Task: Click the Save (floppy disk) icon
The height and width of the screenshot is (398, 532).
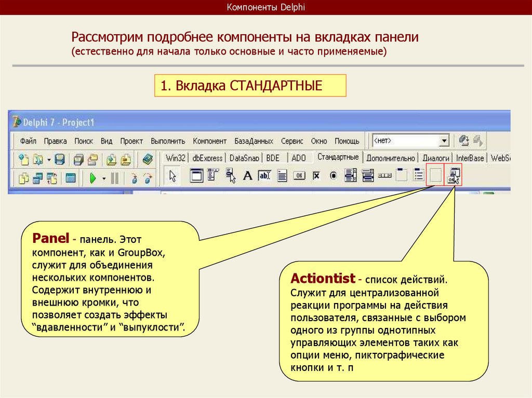Action: (x=60, y=159)
